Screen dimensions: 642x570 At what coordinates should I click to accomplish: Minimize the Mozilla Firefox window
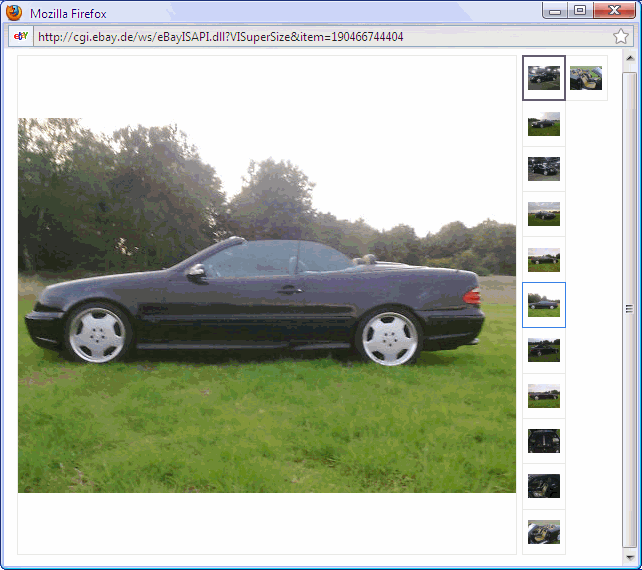[x=555, y=11]
